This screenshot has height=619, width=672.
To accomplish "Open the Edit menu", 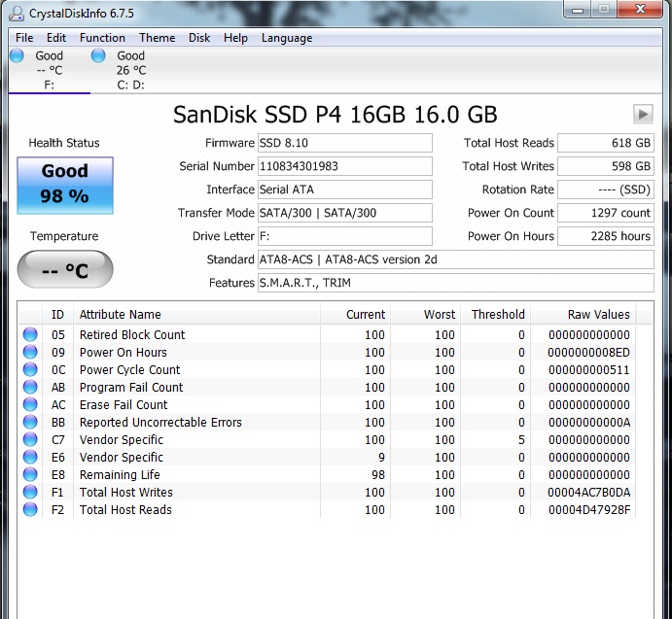I will point(56,38).
